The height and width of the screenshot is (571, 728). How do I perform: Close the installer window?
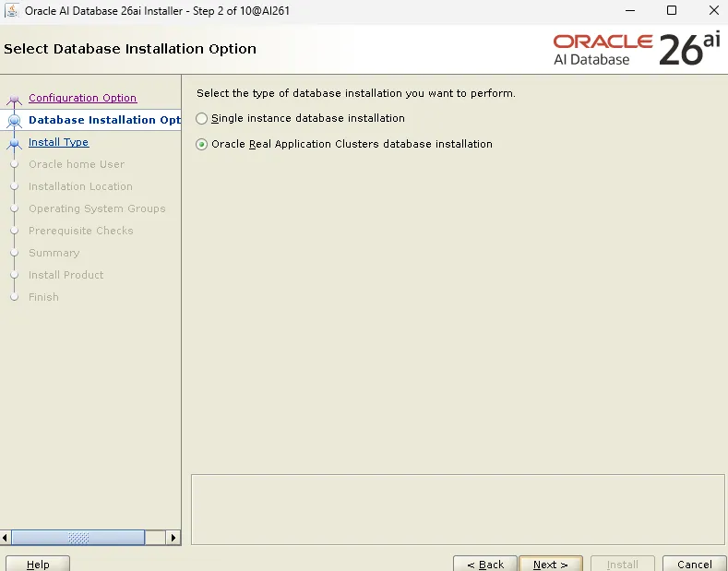714,10
